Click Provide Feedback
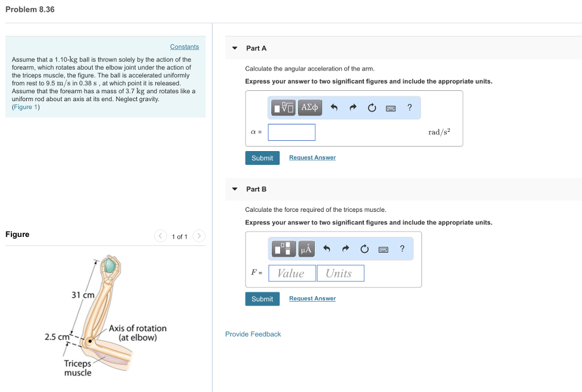Viewport: 582px width, 392px height. coord(253,334)
